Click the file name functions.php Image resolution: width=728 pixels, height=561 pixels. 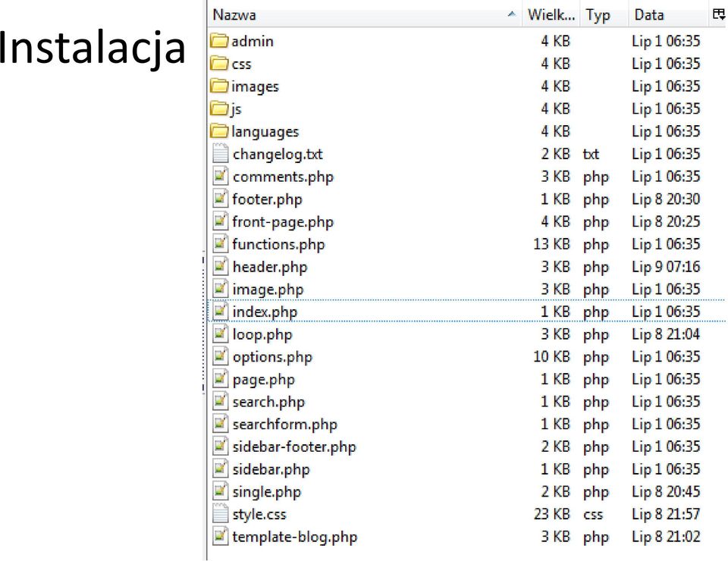coord(278,245)
